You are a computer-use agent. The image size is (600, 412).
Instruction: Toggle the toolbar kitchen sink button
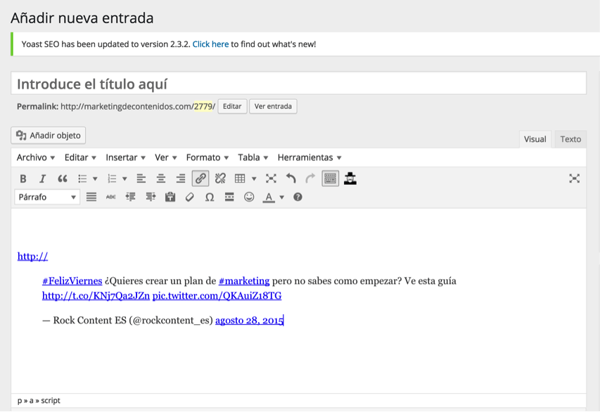coord(330,178)
